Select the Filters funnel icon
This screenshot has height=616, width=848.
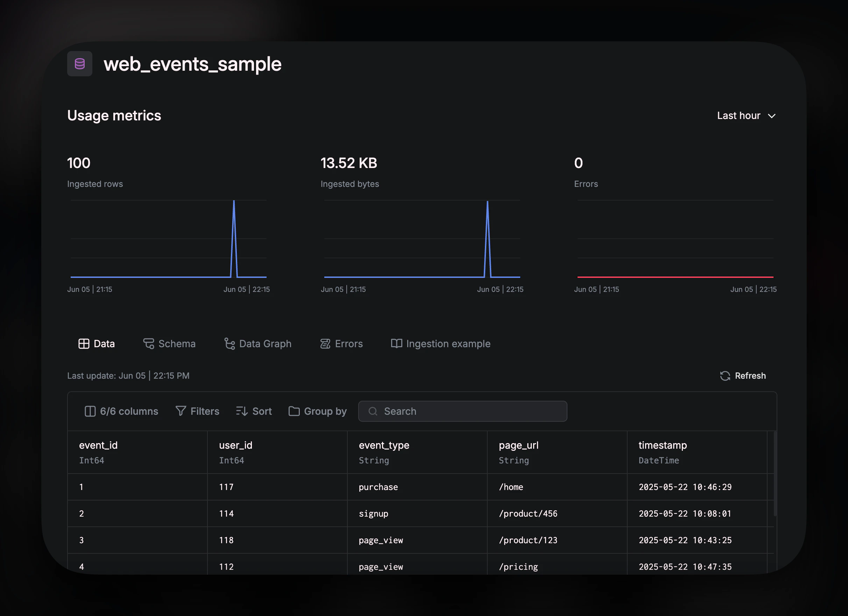(181, 411)
